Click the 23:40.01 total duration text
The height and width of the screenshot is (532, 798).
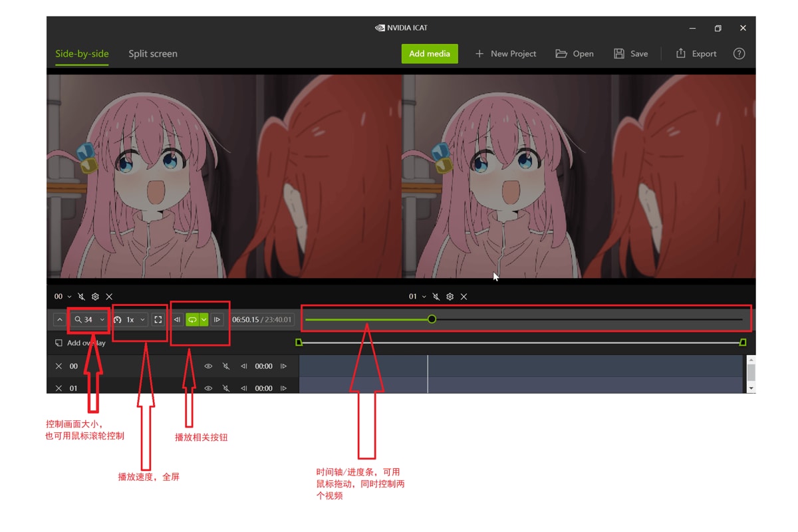click(279, 320)
